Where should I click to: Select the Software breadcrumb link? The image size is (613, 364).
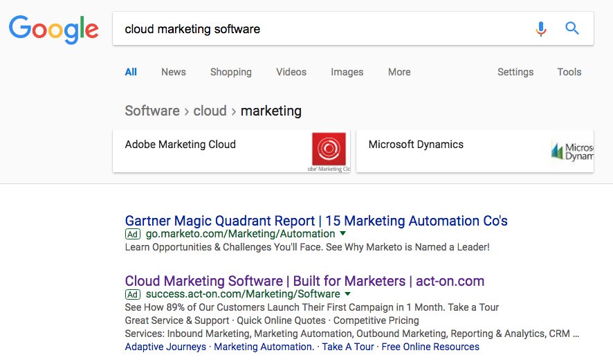pyautogui.click(x=152, y=111)
